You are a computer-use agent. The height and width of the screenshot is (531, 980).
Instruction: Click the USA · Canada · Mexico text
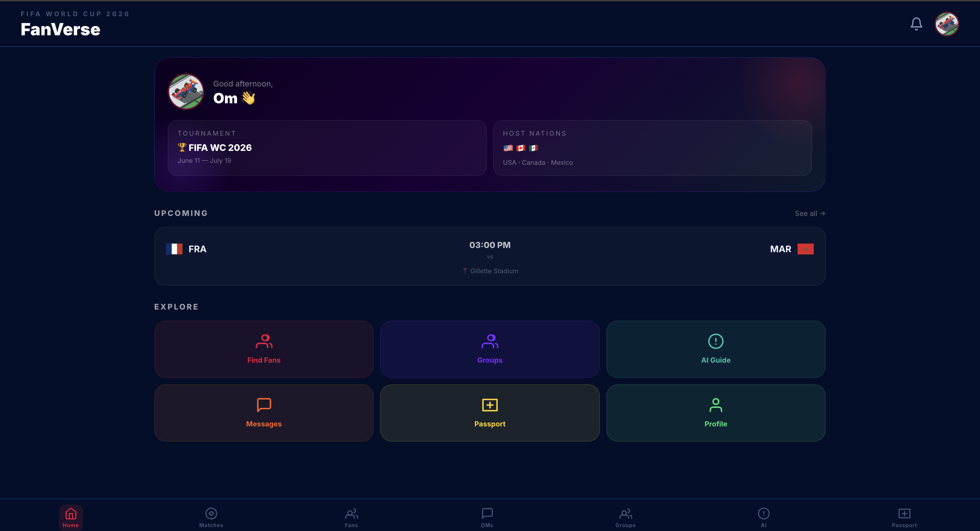[538, 163]
